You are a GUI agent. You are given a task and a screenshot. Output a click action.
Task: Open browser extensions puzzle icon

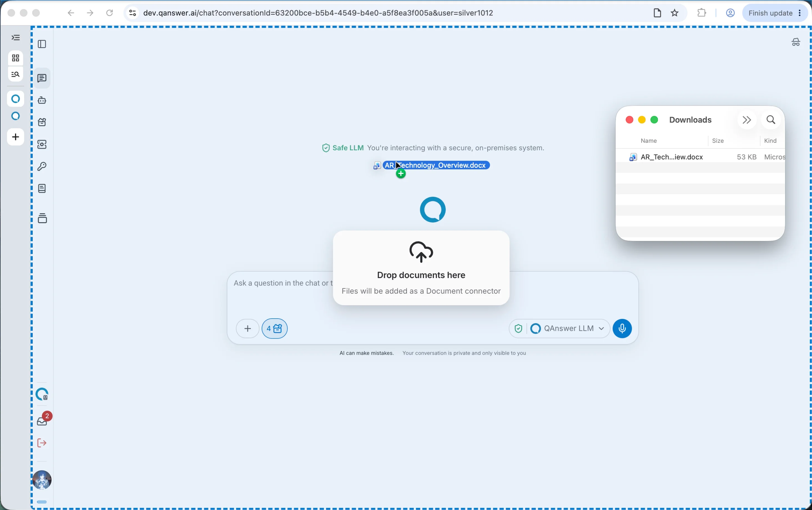702,13
